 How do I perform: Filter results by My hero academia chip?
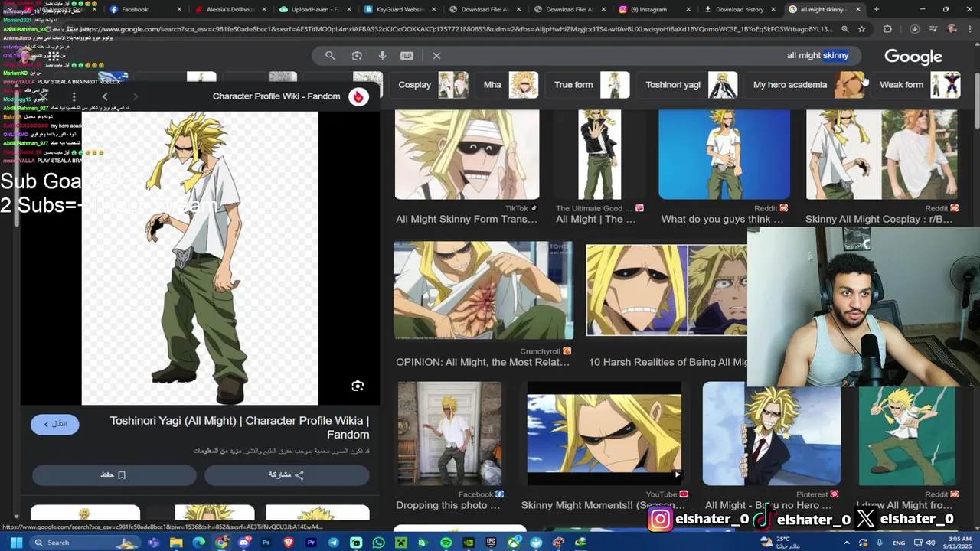click(805, 85)
